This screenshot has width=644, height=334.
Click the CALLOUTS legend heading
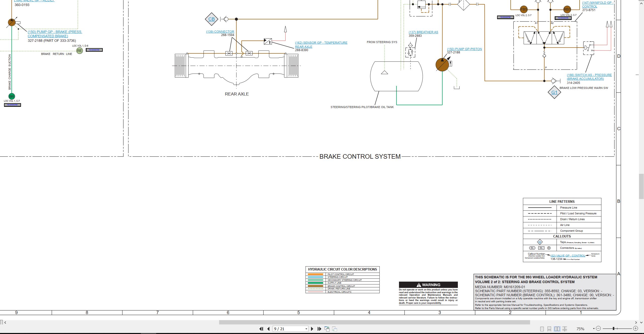coord(562,236)
